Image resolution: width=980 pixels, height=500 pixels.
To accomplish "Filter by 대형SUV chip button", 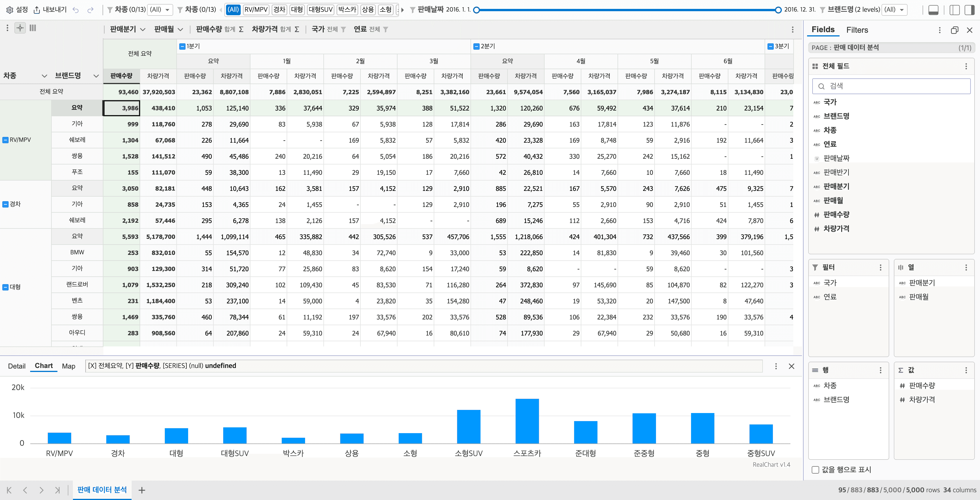I will click(321, 10).
